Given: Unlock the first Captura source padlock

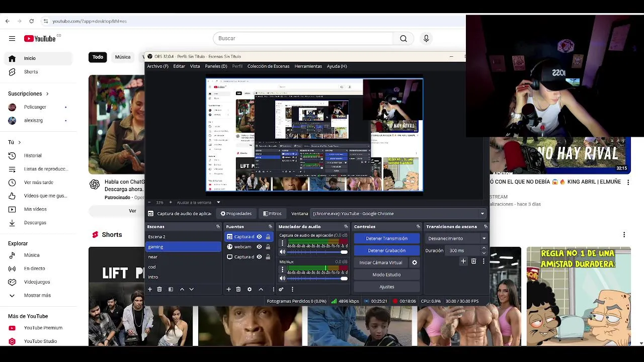Looking at the screenshot, I should (268, 237).
